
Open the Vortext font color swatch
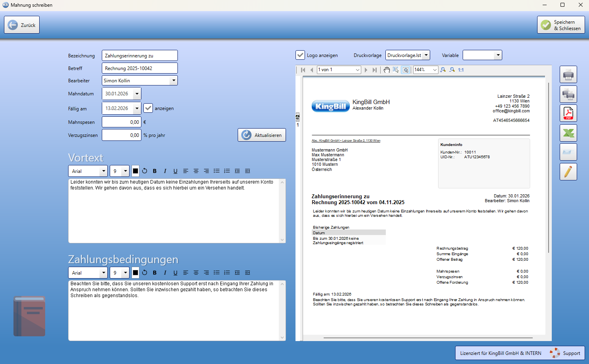click(x=135, y=171)
